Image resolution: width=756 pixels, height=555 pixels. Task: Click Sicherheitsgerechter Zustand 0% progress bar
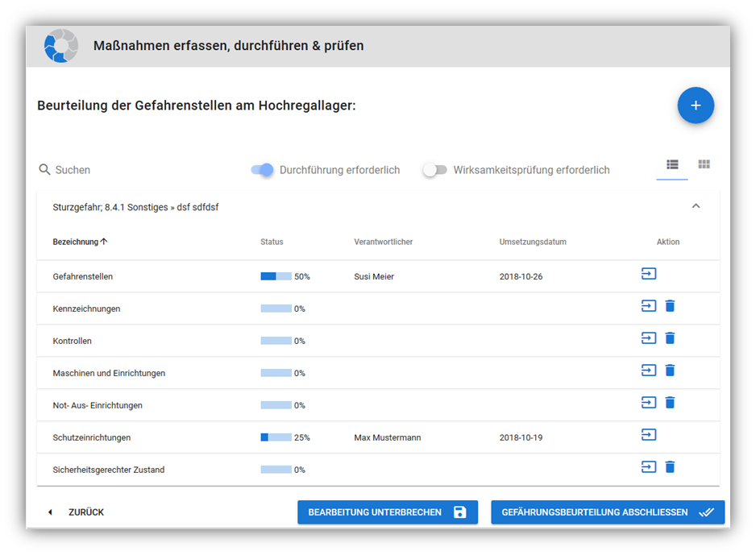point(276,470)
